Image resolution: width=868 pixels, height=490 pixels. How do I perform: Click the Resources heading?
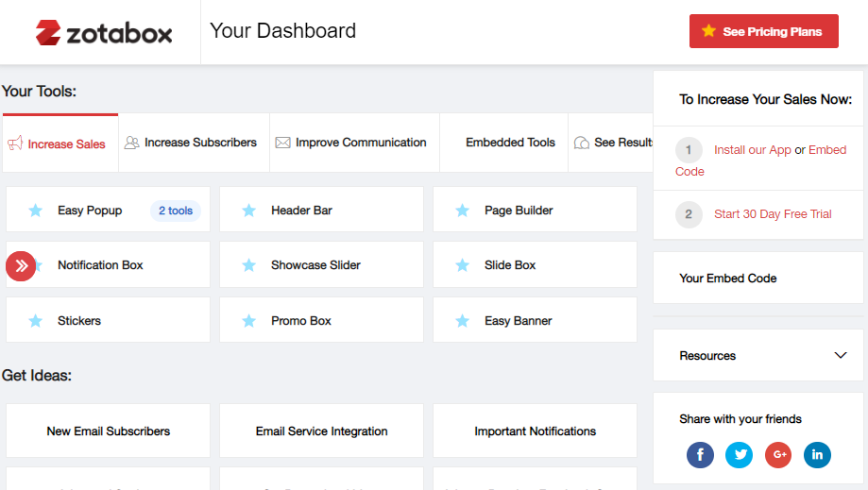tap(707, 356)
